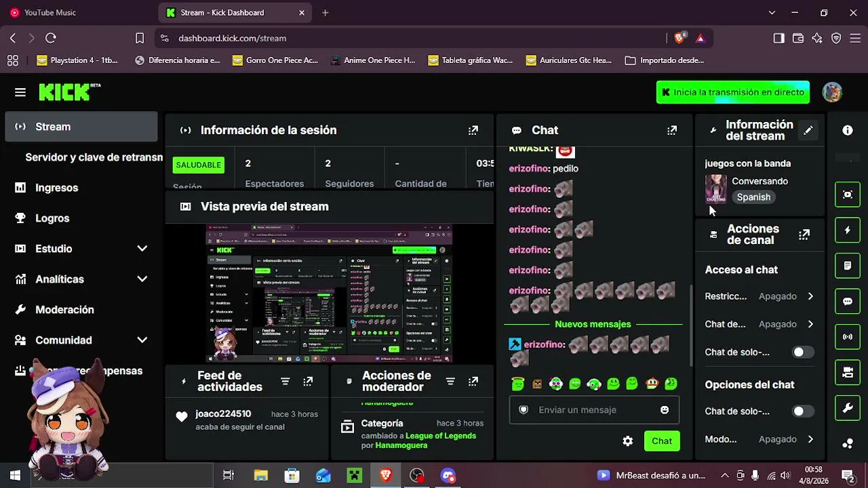Open the emoji picker in message box
The height and width of the screenshot is (488, 868).
pos(665,410)
